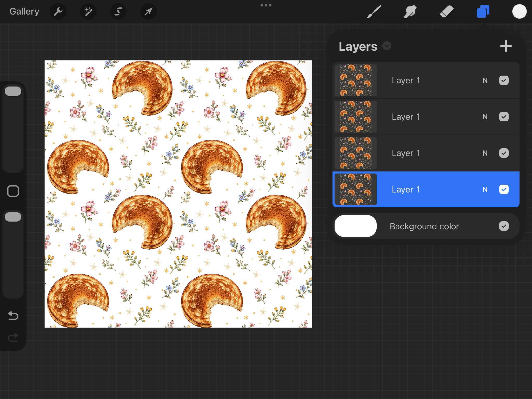Tap the top layer's thumbnail
The image size is (532, 399).
356,80
